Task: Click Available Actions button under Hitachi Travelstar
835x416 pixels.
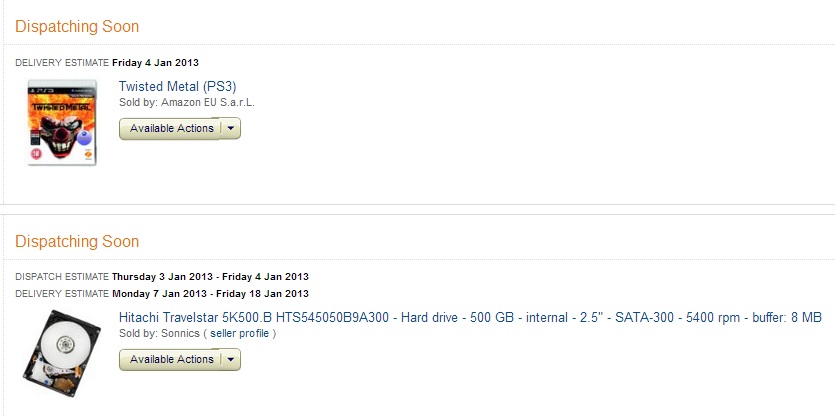Action: click(170, 360)
